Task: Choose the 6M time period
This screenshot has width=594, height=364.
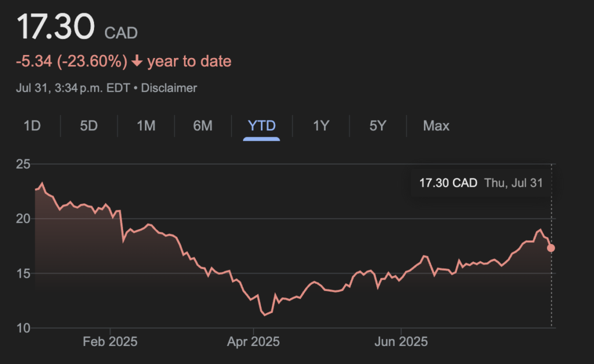Action: point(202,126)
